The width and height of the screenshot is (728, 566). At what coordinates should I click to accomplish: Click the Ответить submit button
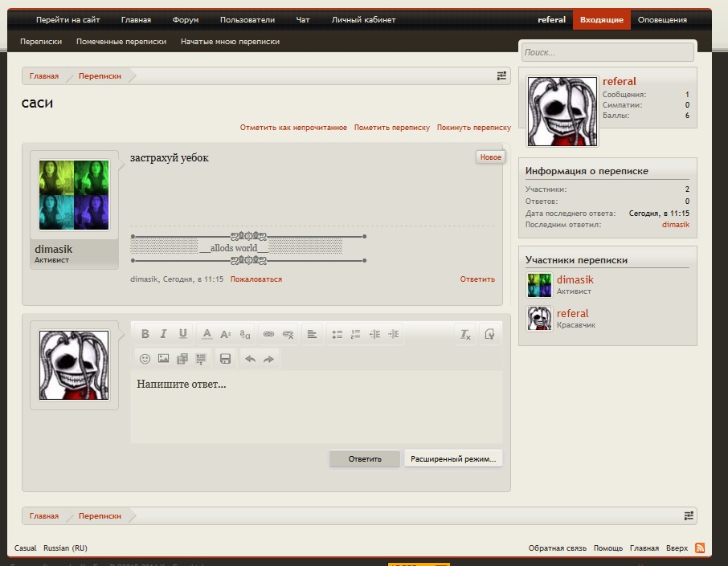(x=365, y=459)
